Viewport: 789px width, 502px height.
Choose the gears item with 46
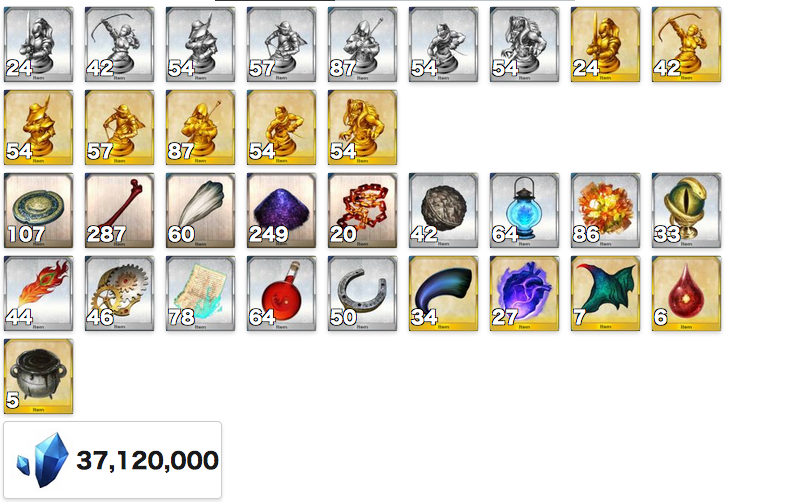point(119,293)
